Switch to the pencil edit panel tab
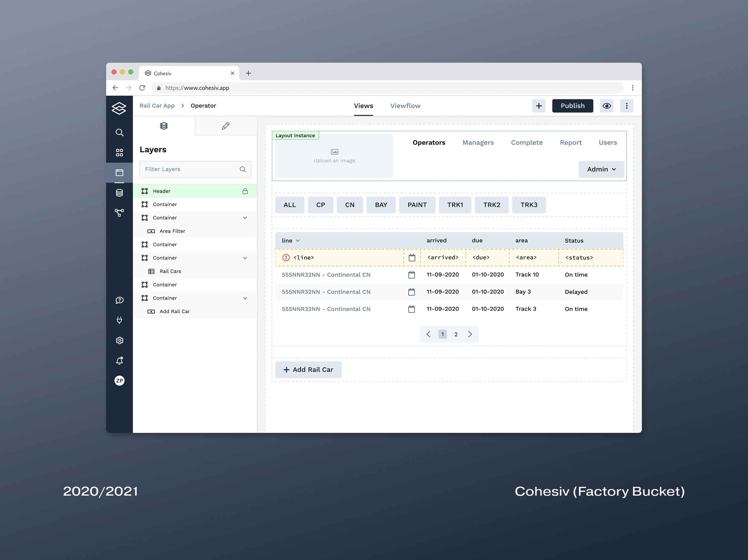748x560 pixels. pos(226,126)
